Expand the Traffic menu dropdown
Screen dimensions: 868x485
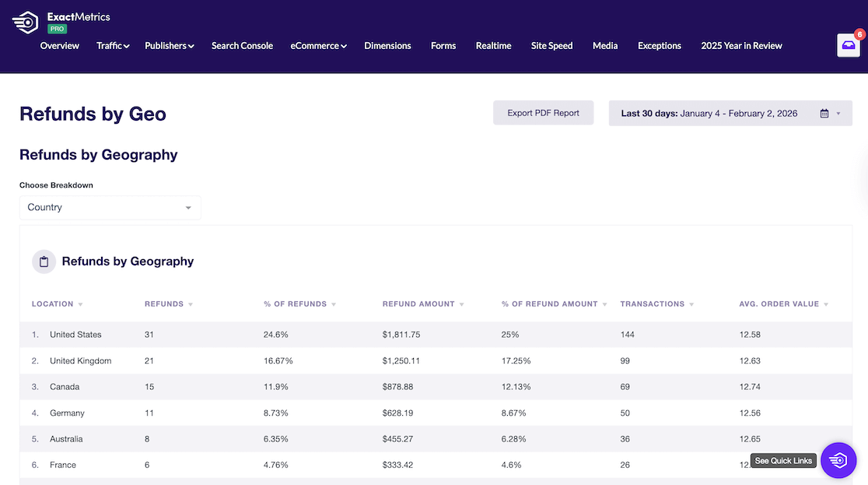pyautogui.click(x=113, y=46)
